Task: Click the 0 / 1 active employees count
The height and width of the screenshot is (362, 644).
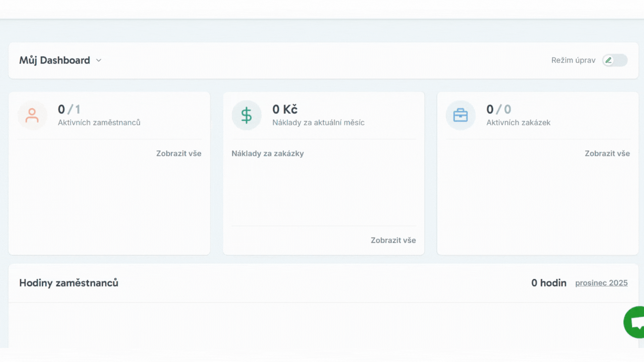Action: pyautogui.click(x=69, y=109)
